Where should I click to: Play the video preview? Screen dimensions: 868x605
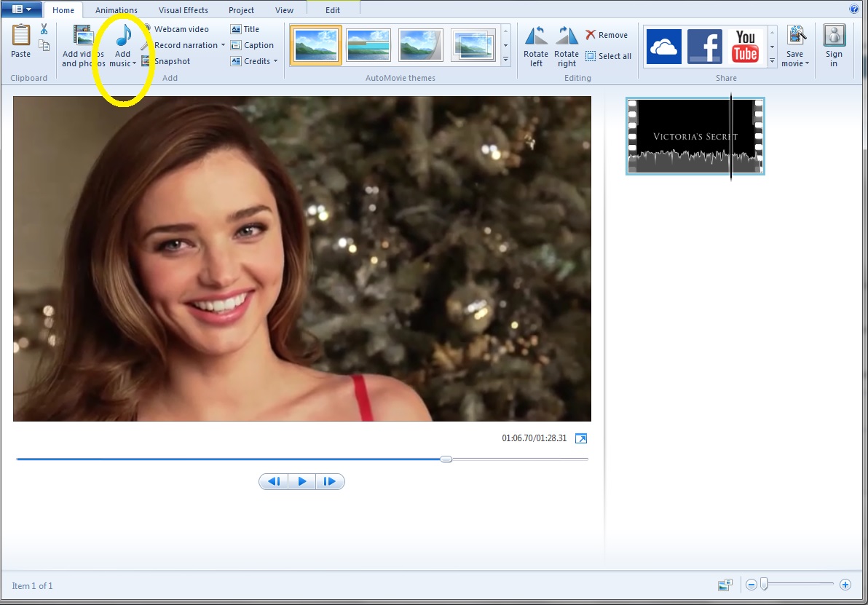point(302,481)
